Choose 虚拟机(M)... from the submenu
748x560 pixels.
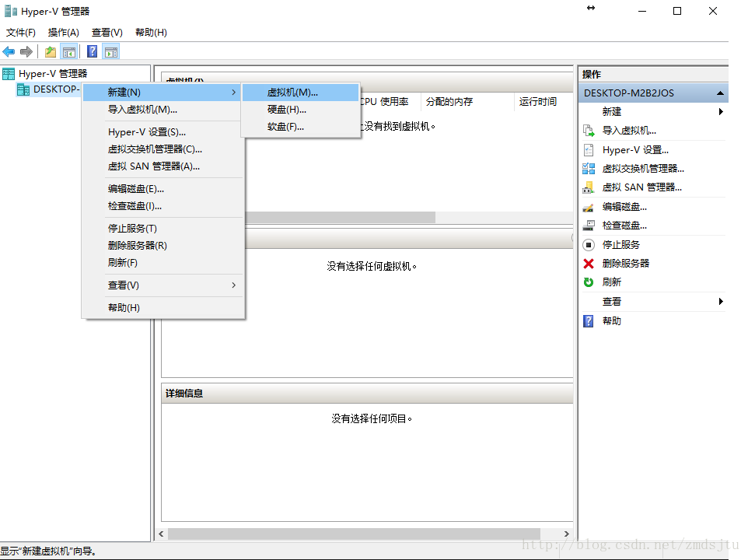coord(301,93)
